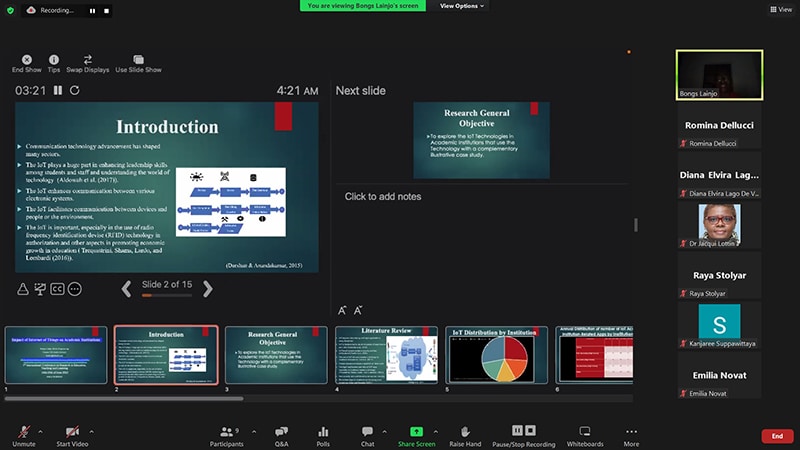Image resolution: width=800 pixels, height=450 pixels.
Task: Open the More menu in the toolbar
Action: [631, 432]
